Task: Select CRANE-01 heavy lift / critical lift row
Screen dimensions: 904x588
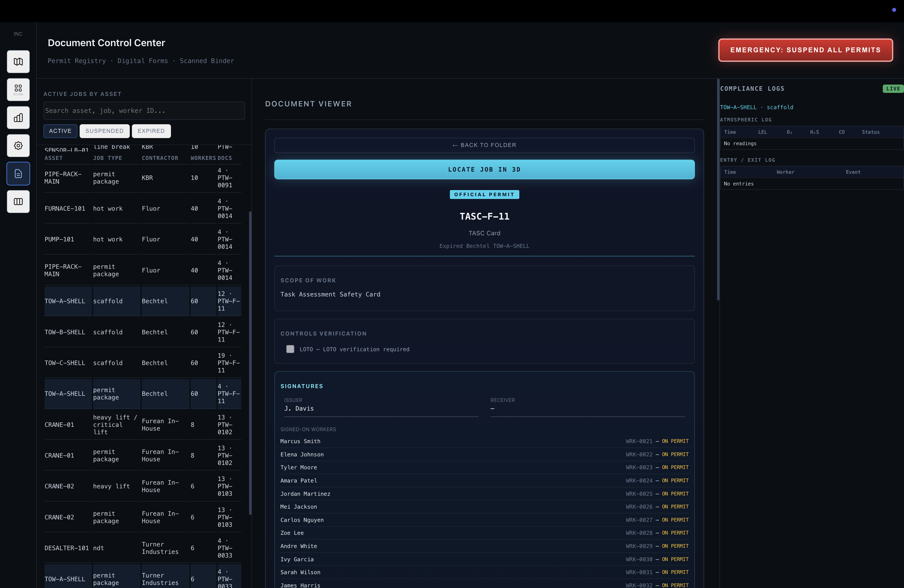Action: [x=143, y=425]
